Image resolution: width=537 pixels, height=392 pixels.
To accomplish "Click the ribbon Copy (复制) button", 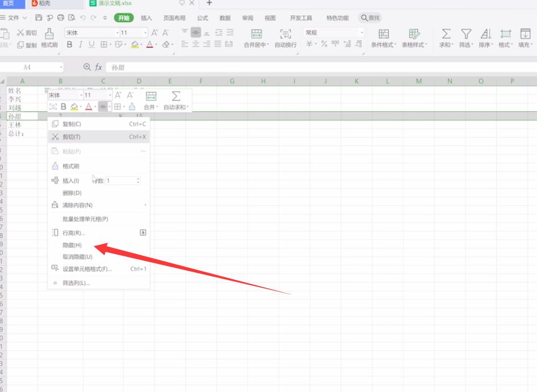I will [27, 45].
